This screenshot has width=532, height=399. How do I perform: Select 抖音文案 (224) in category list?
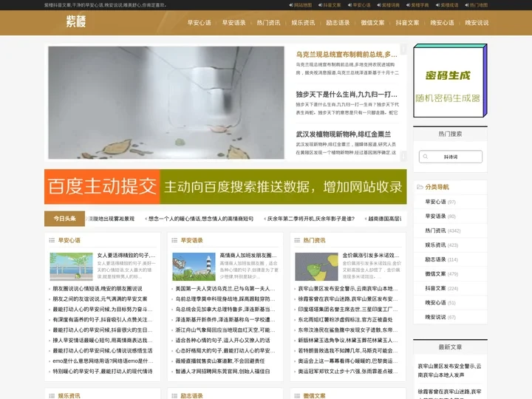(x=441, y=288)
